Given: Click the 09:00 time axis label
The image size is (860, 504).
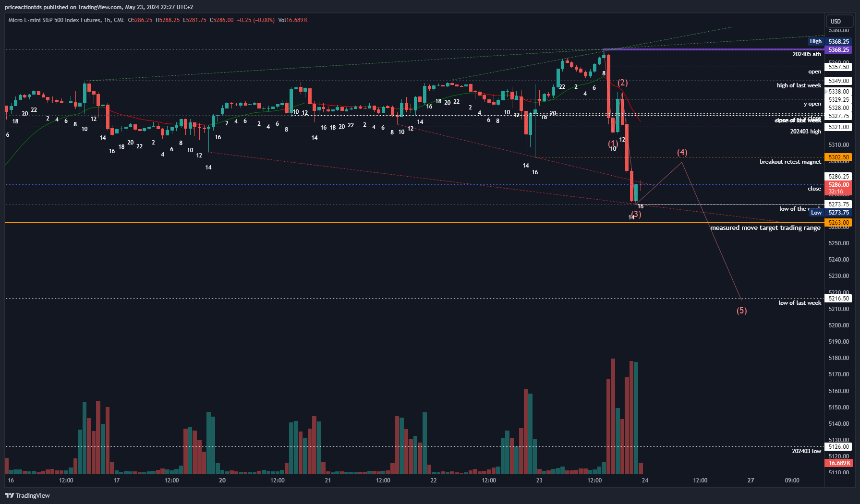Looking at the screenshot, I should (x=792, y=480).
